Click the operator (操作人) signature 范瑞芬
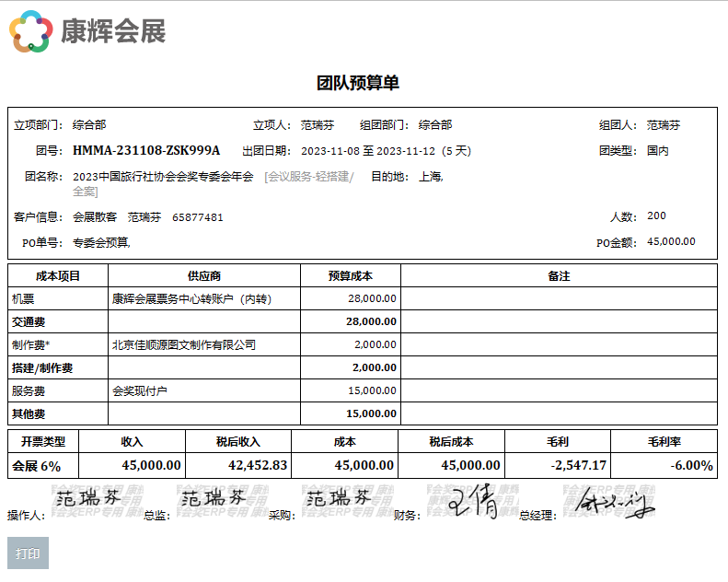This screenshot has height=582, width=728. click(x=87, y=499)
